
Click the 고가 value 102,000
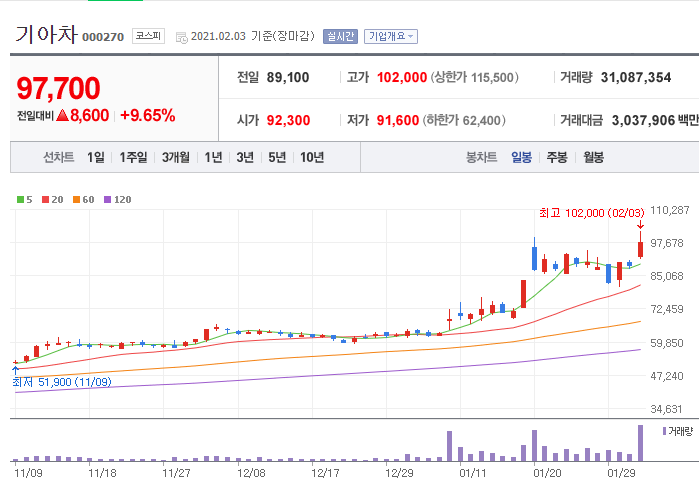point(402,78)
